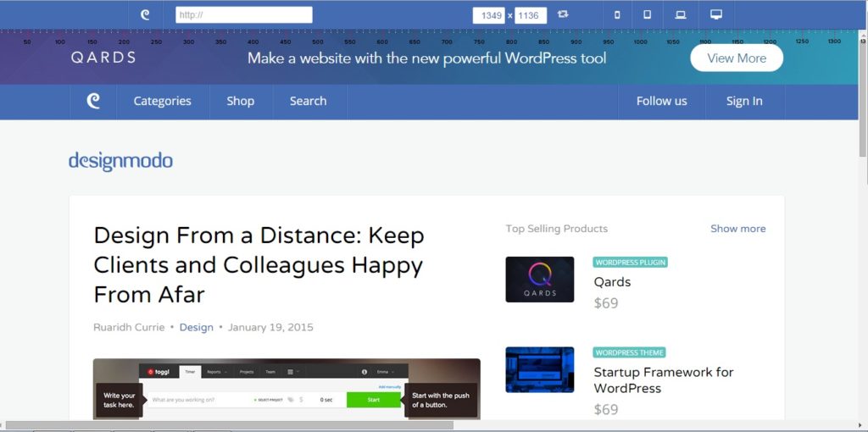Click the rotate dimensions icon
Viewport: 868px width, 432px height.
tap(563, 14)
